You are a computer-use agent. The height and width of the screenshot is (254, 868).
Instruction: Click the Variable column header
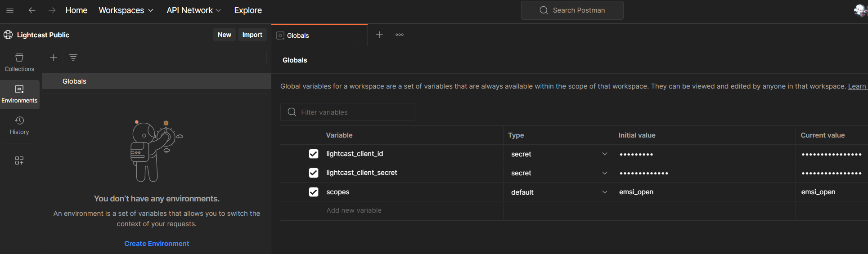339,135
